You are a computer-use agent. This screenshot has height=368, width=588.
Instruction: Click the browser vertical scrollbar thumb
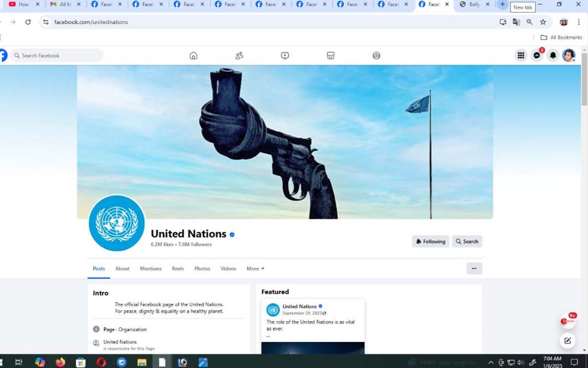tap(584, 79)
